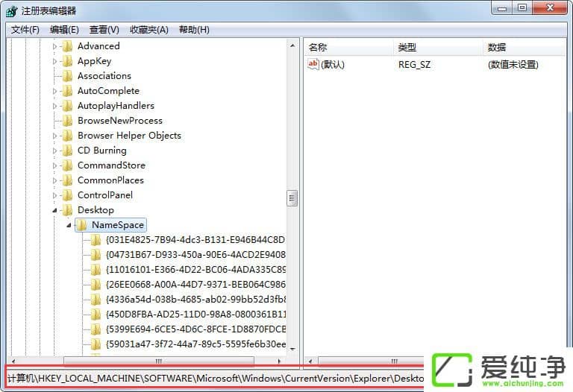The width and height of the screenshot is (573, 392).
Task: Open the 编辑(E) menu
Action: click(x=64, y=30)
